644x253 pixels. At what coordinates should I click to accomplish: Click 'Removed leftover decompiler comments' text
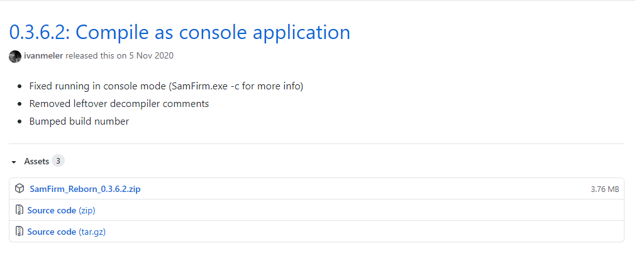point(119,104)
